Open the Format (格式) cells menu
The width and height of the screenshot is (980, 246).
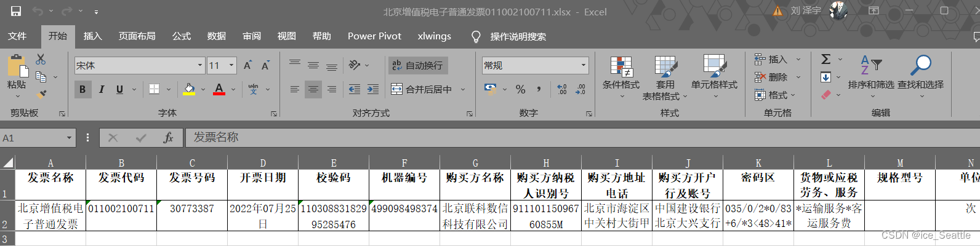pos(776,95)
